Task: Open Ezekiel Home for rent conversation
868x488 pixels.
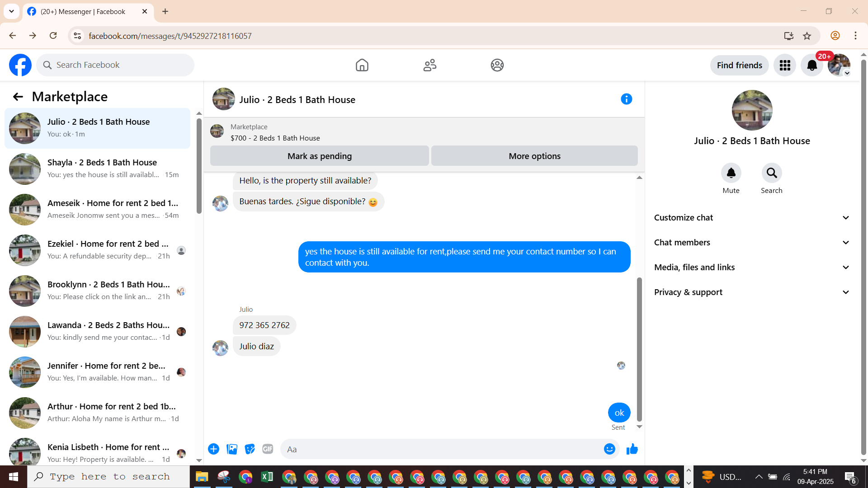Action: 97,250
